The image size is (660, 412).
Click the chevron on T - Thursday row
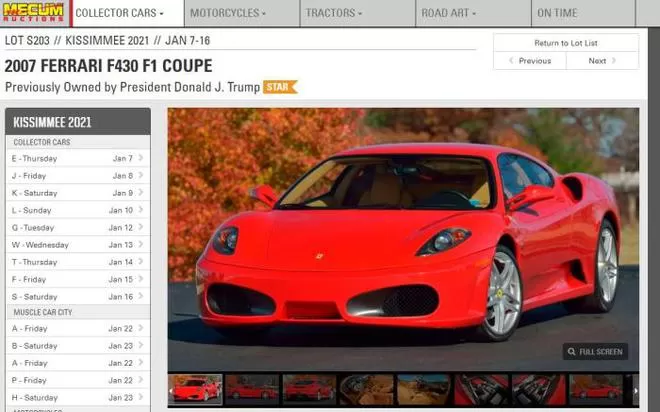point(141,261)
